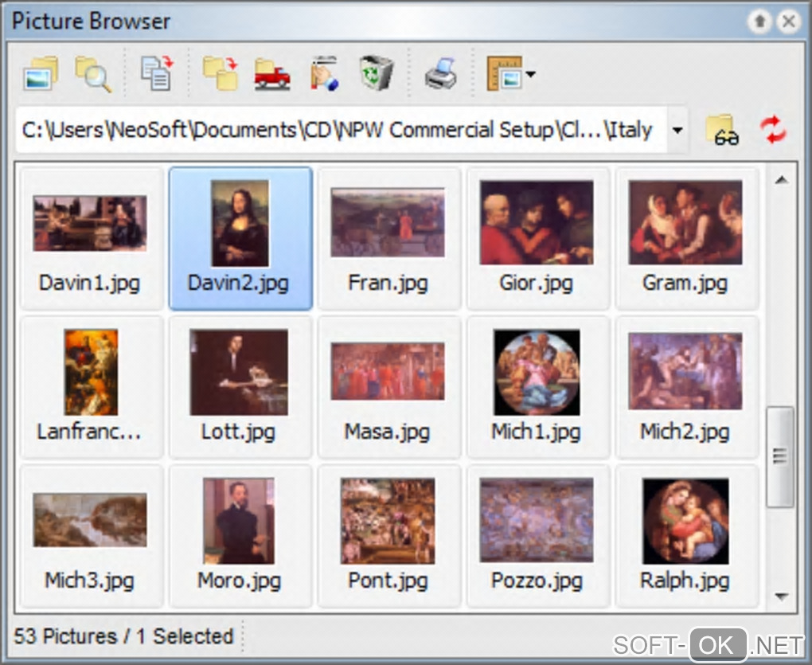The height and width of the screenshot is (665, 812).
Task: Click the search folders magnifier icon
Action: pos(93,74)
